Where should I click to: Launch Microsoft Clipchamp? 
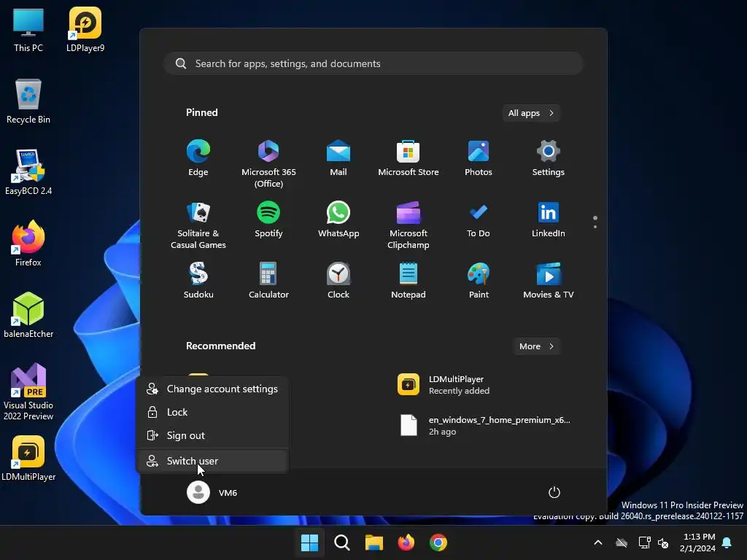[x=409, y=225]
